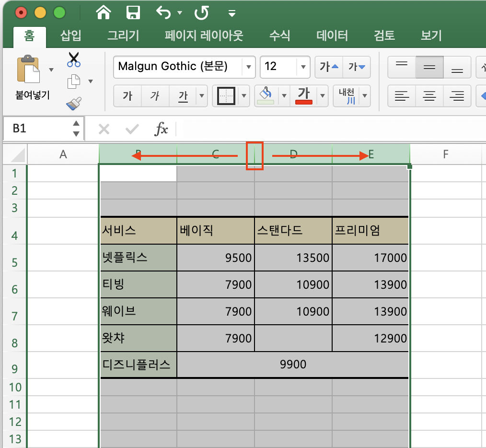Apply fill color with paint bucket

point(266,96)
